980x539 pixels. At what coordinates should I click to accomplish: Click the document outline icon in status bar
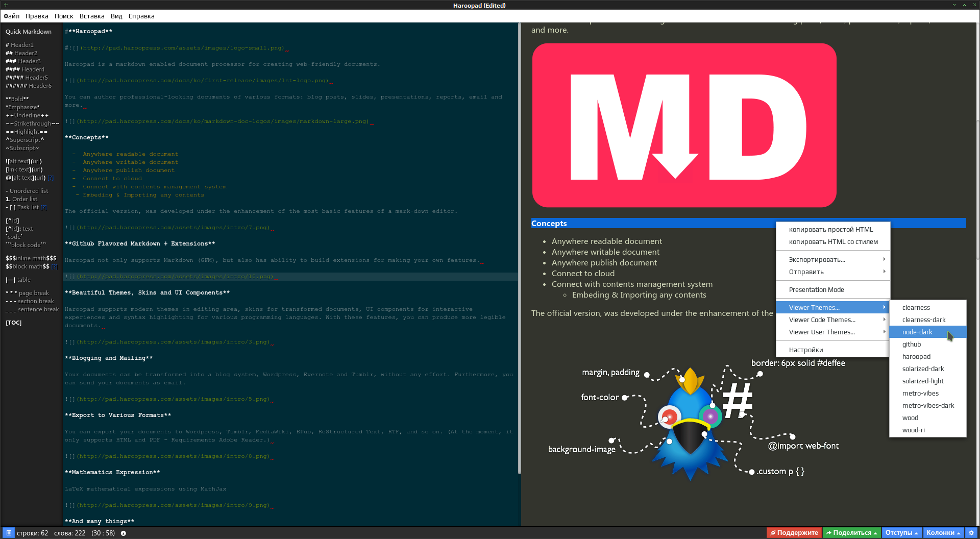(9, 533)
